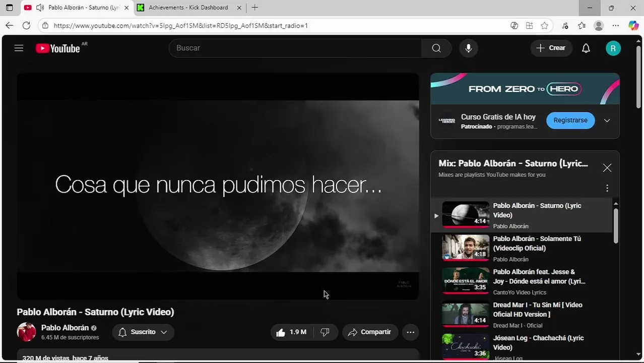Click 'CantoYo Video Lyrics' channel text
Viewport: 644px width, 363px height.
[520, 292]
